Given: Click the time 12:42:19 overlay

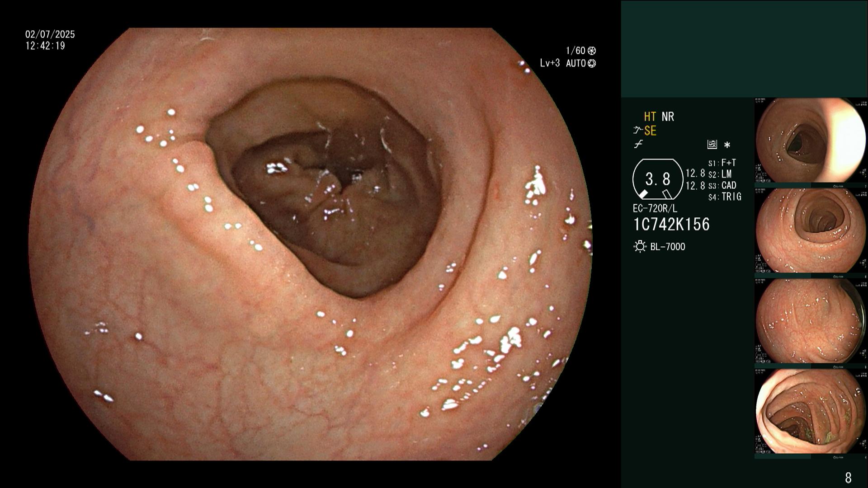Looking at the screenshot, I should pyautogui.click(x=45, y=46).
